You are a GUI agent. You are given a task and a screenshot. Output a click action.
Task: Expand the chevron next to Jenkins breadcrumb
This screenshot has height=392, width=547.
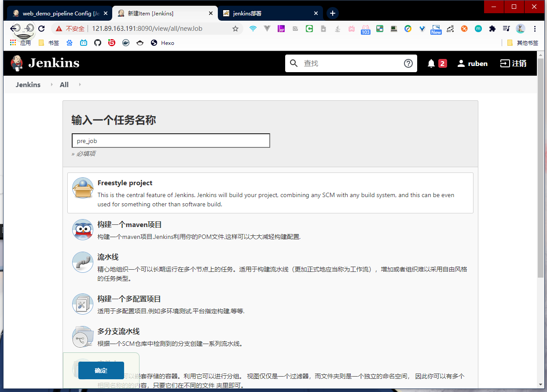51,84
